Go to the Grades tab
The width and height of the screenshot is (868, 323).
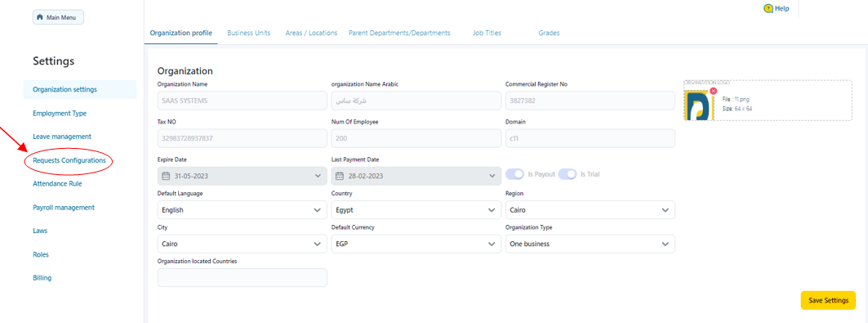point(549,33)
